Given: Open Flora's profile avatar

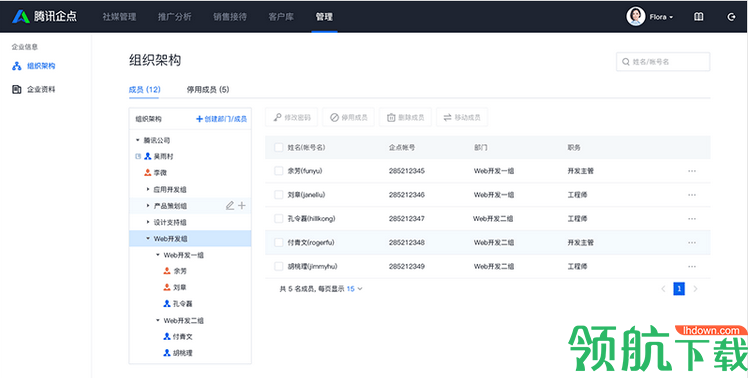Looking at the screenshot, I should 635,17.
